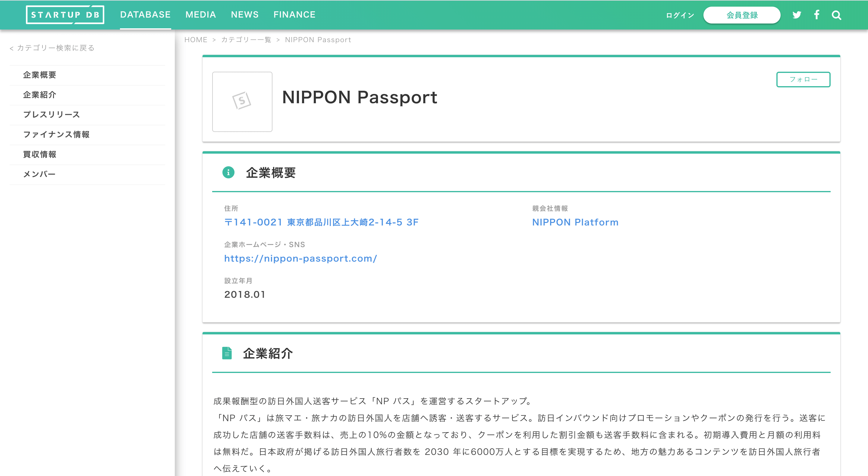Switch to the MEDIA section
Viewport: 868px width, 476px height.
click(x=200, y=15)
